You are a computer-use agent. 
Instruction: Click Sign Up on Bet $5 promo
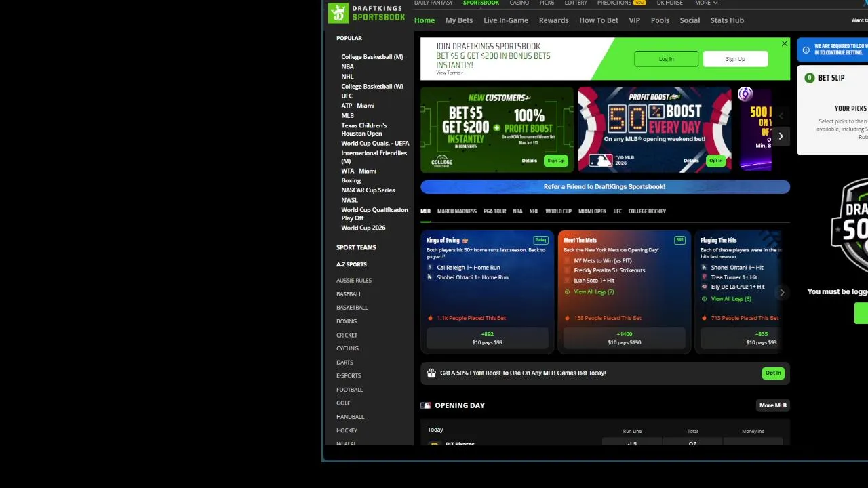556,161
